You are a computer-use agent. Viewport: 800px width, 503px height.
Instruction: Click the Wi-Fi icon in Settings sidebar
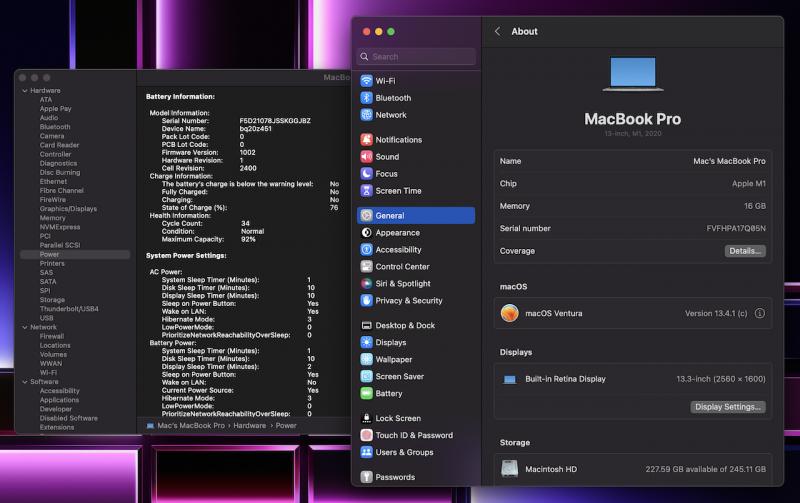(x=366, y=81)
